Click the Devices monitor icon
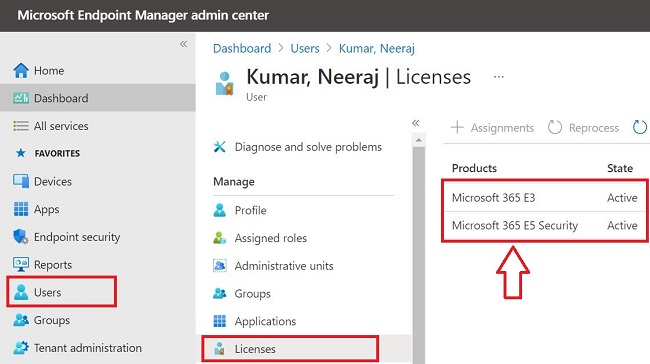This screenshot has height=364, width=650. pos(21,181)
